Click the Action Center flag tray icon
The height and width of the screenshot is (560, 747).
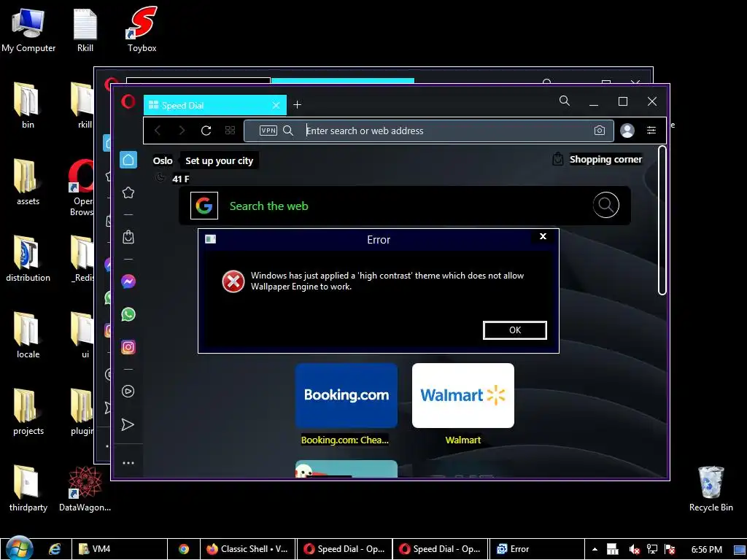pyautogui.click(x=670, y=550)
